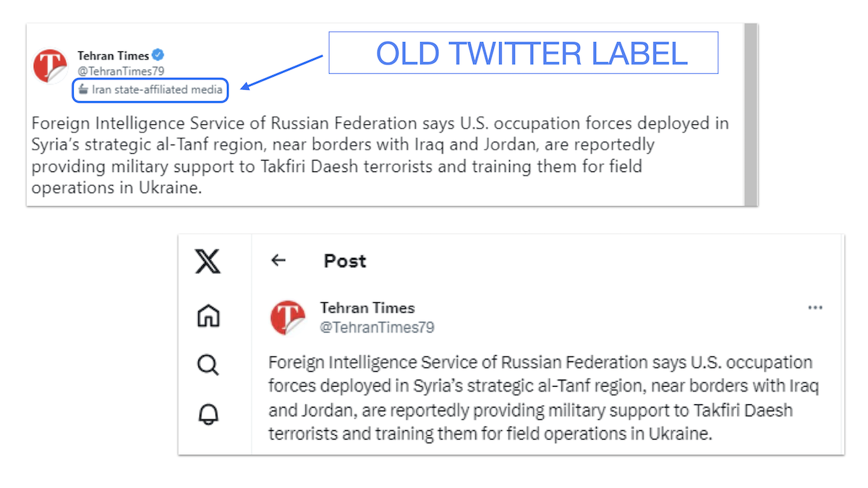The height and width of the screenshot is (488, 868).
Task: Click the X logo in the sidebar
Action: (208, 262)
